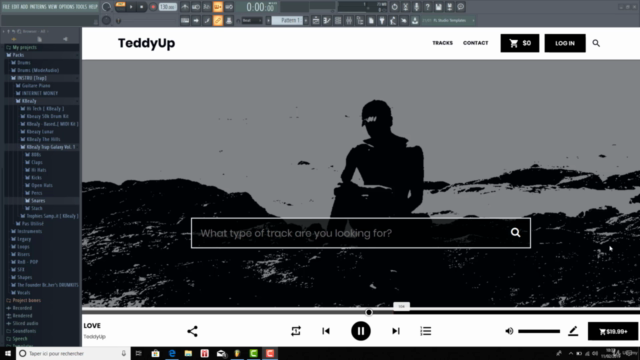The width and height of the screenshot is (640, 360).
Task: Open the shopping cart $0 button
Action: click(520, 43)
